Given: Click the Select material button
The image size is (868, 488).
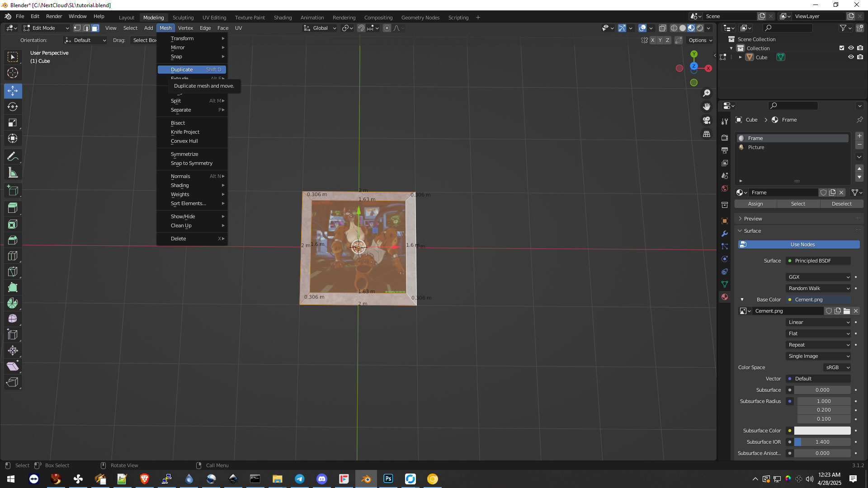Looking at the screenshot, I should pyautogui.click(x=798, y=204).
